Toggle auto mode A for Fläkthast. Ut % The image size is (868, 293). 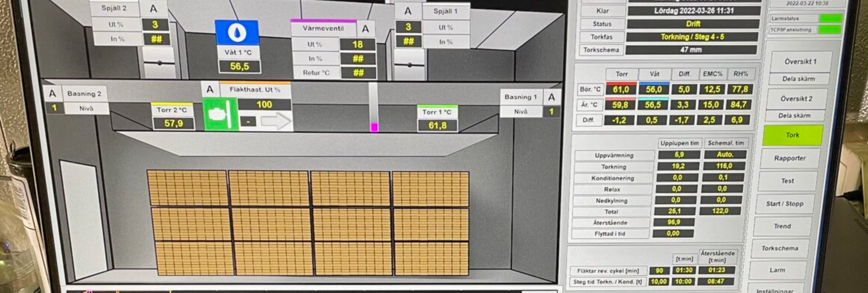click(210, 89)
